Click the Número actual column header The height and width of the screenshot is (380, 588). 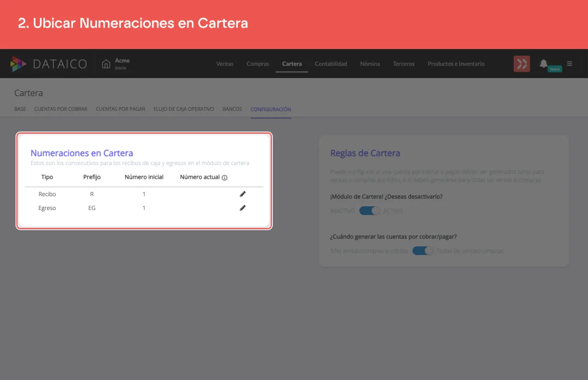[x=200, y=177]
